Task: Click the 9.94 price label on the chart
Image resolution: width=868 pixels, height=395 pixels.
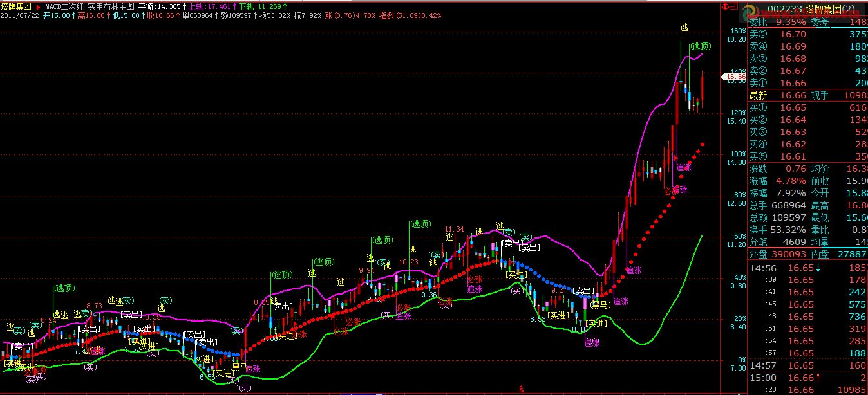Action: pos(366,270)
